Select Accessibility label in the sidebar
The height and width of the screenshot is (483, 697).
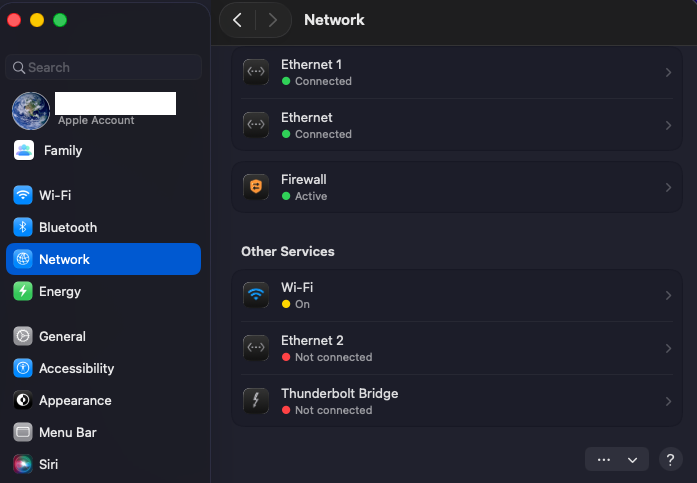(76, 369)
